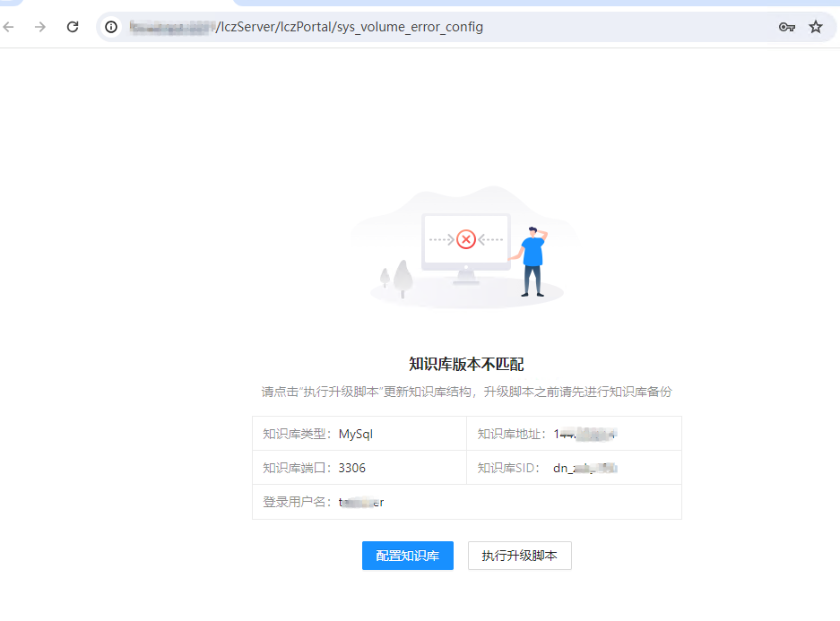Select the 登录用户名 row
840x621 pixels.
click(466, 502)
